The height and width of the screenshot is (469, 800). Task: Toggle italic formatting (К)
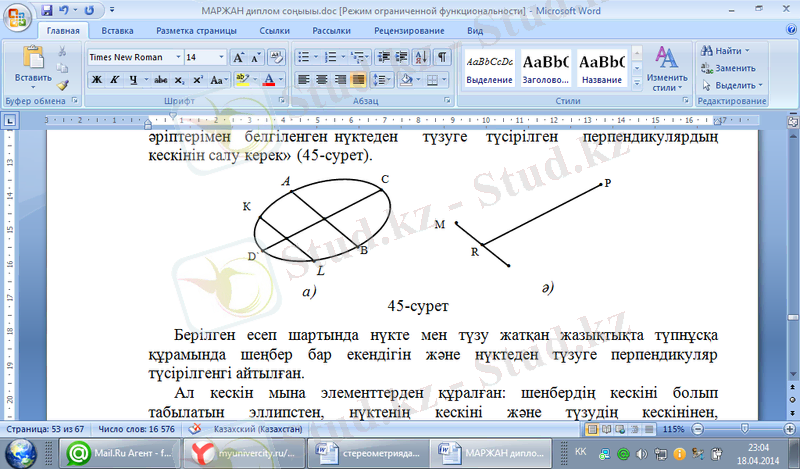point(116,79)
